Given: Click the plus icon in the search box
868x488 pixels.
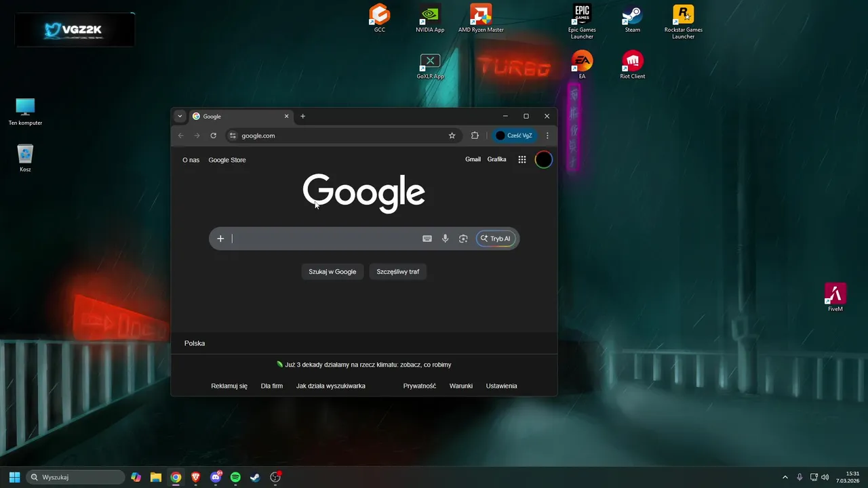Looking at the screenshot, I should coord(220,239).
